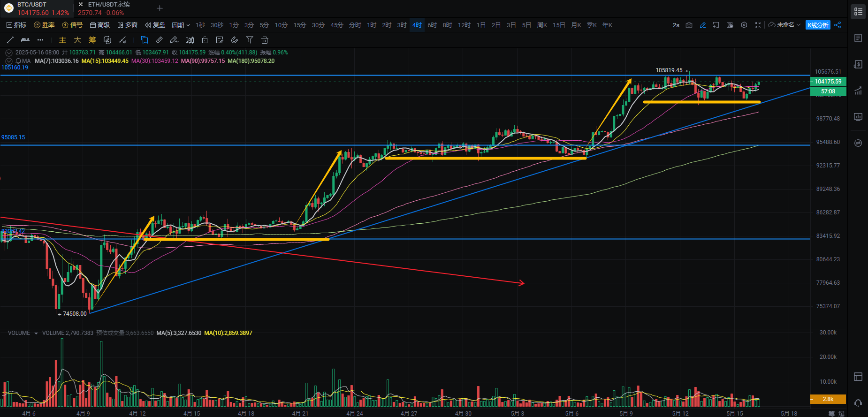The height and width of the screenshot is (417, 868).
Task: Open the 未命名 layout name dropdown
Action: (x=784, y=25)
